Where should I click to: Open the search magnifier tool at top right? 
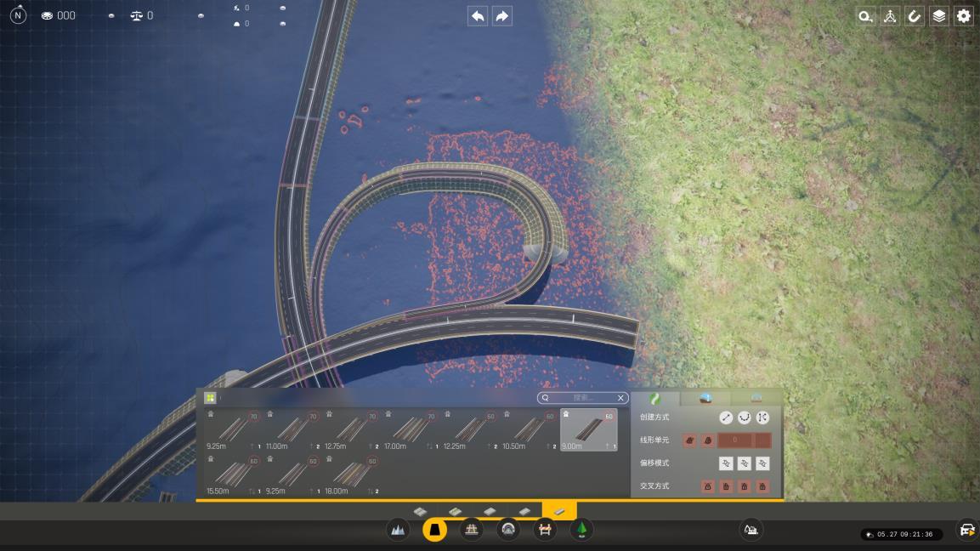pyautogui.click(x=865, y=16)
